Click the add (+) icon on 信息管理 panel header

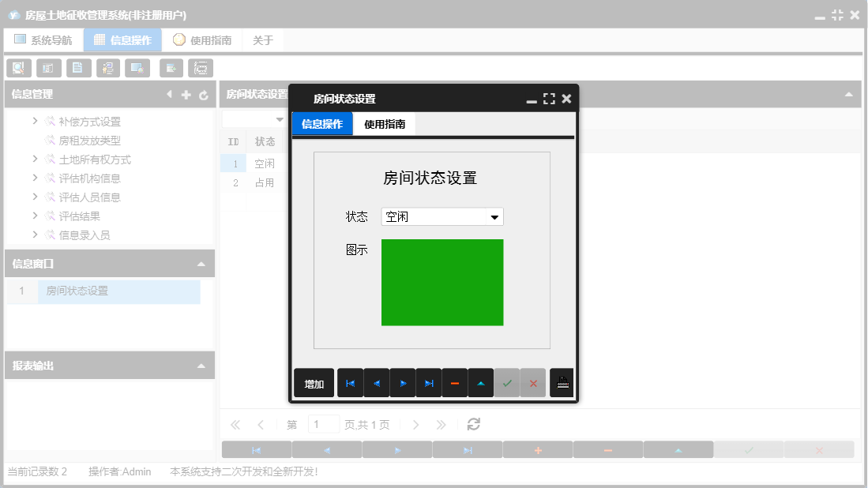[x=186, y=94]
